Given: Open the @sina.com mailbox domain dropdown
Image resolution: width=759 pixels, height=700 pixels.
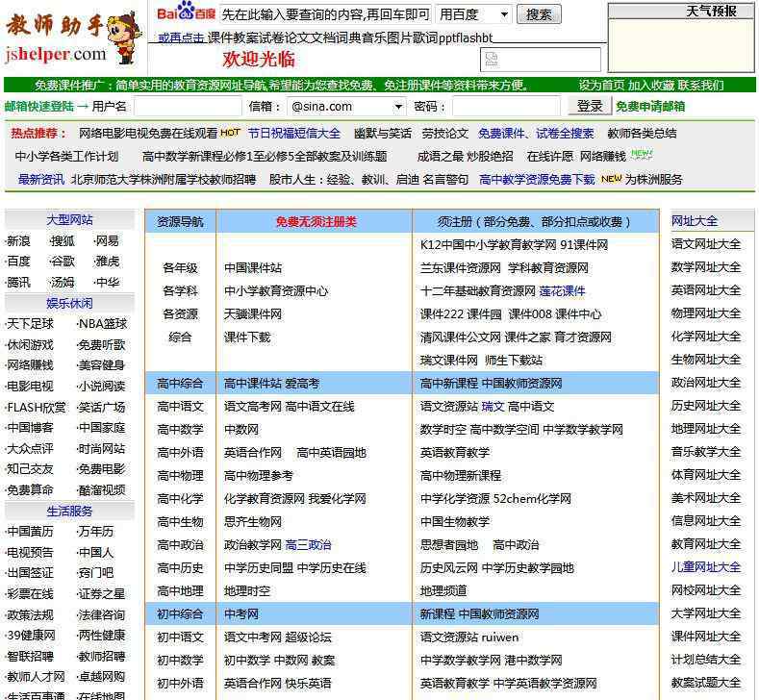Looking at the screenshot, I should pos(346,107).
